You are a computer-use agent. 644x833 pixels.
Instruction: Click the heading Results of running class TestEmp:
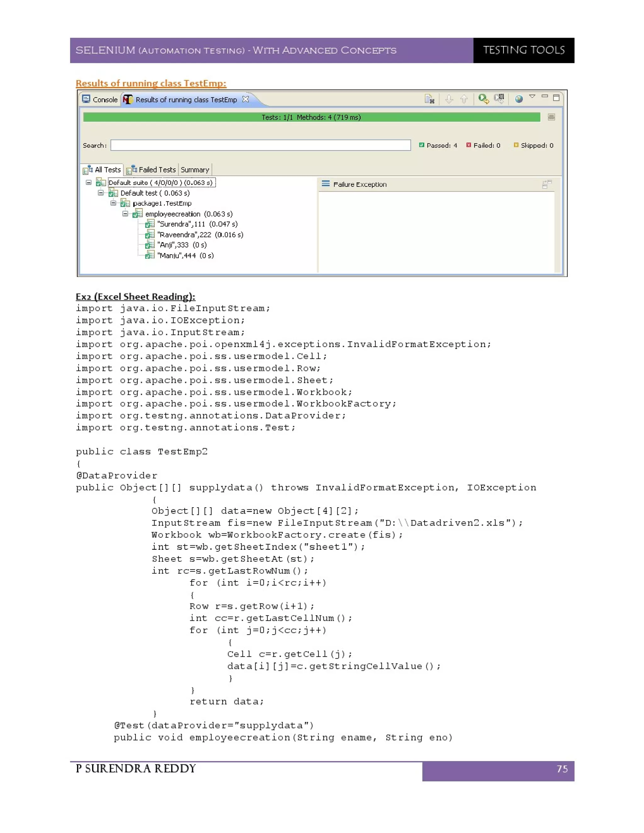pyautogui.click(x=151, y=83)
